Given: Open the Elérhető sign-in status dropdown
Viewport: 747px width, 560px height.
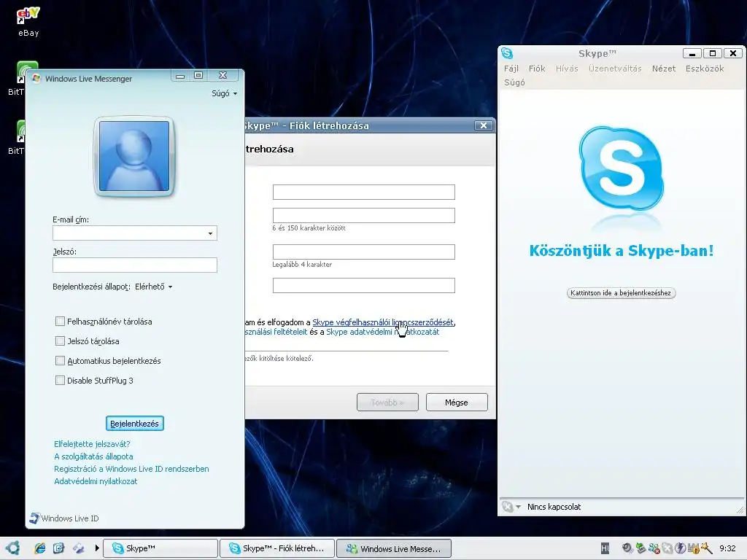Looking at the screenshot, I should click(x=153, y=287).
